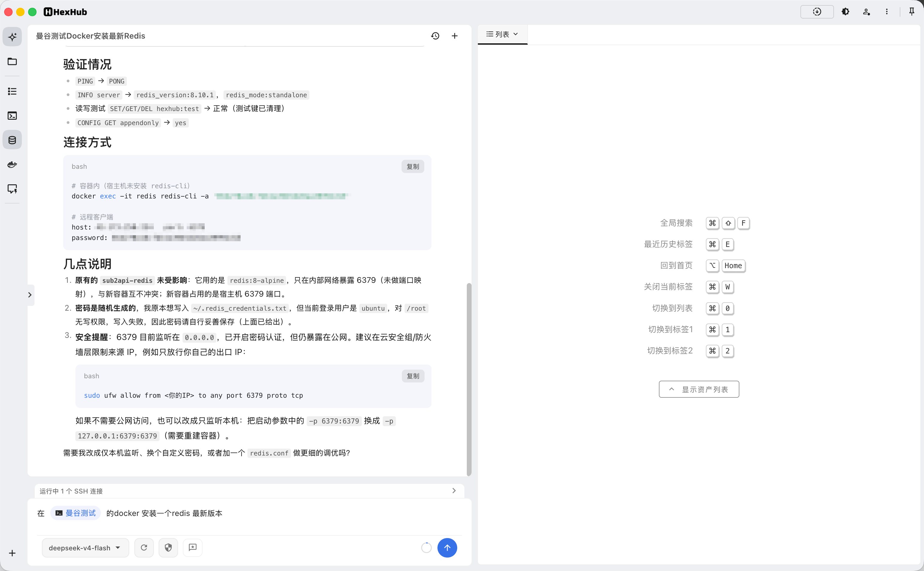The image size is (924, 571).
Task: Click the 曼谷测试 server mention tag
Action: click(x=75, y=513)
